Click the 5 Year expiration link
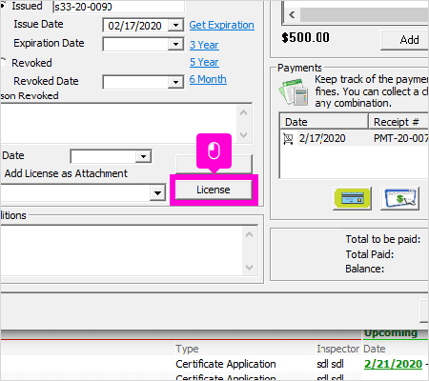 204,62
